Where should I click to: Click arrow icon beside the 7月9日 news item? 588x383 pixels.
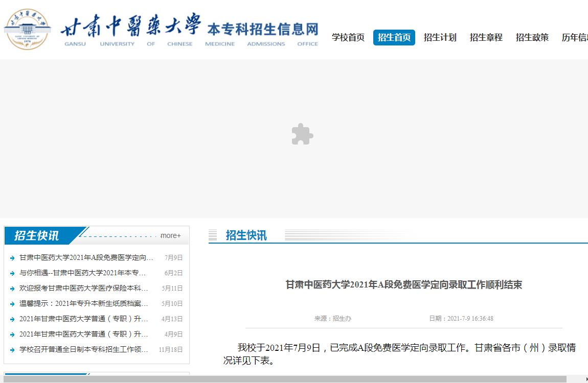click(12, 258)
